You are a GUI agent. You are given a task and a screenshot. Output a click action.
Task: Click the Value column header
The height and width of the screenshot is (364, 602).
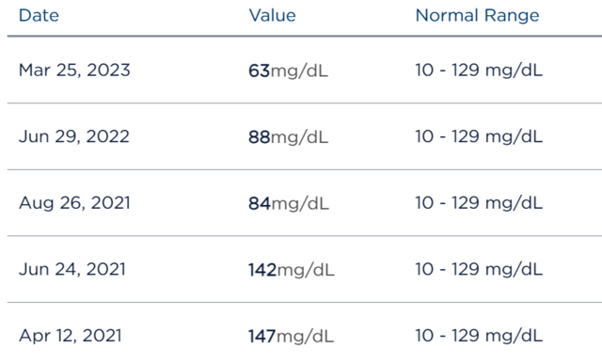click(x=272, y=16)
